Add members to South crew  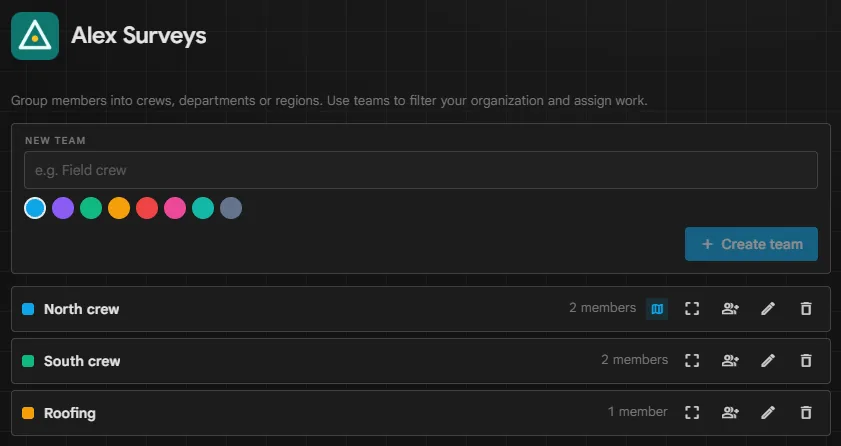pos(730,361)
